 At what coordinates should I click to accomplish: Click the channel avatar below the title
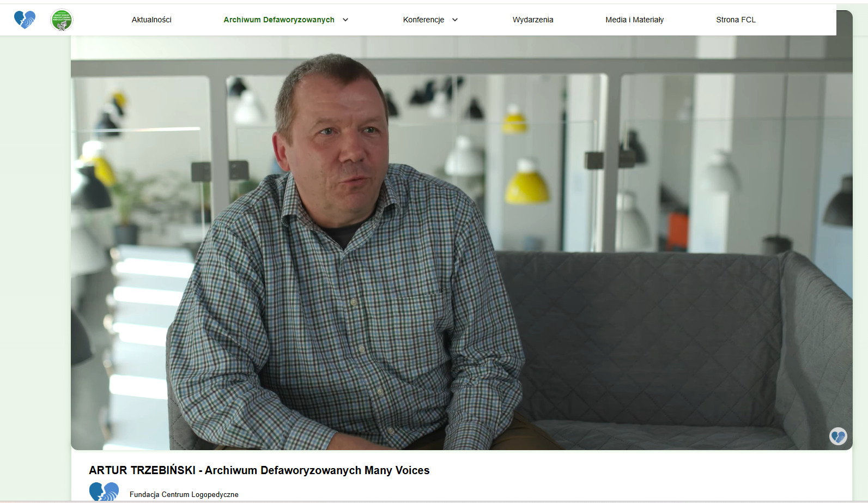[104, 492]
